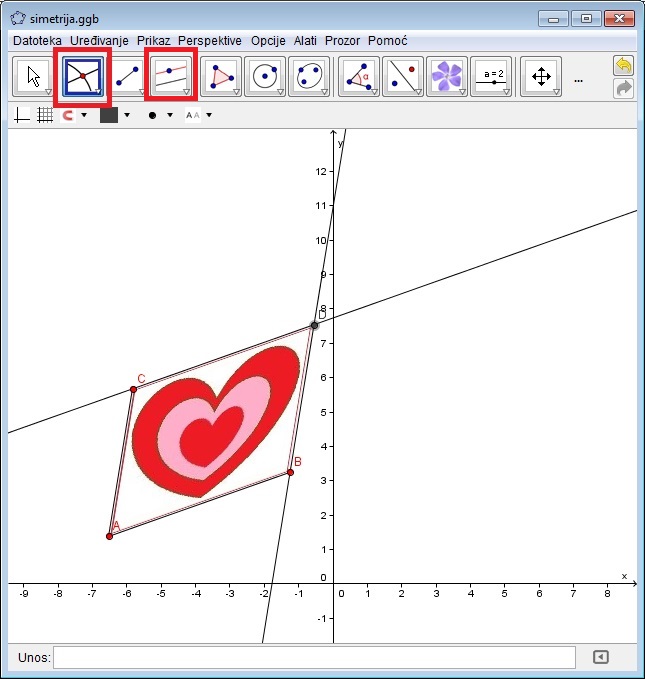Click point B on the parallelogram
This screenshot has width=645, height=679.
coord(291,472)
